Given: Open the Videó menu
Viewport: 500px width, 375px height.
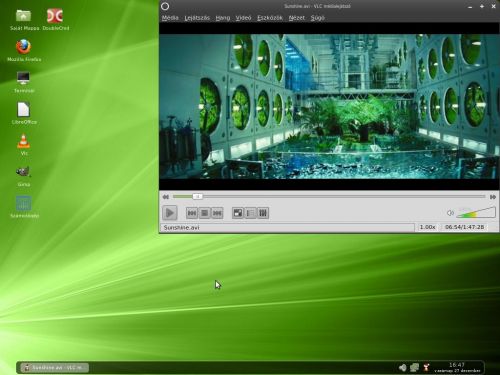Looking at the screenshot, I should point(243,18).
